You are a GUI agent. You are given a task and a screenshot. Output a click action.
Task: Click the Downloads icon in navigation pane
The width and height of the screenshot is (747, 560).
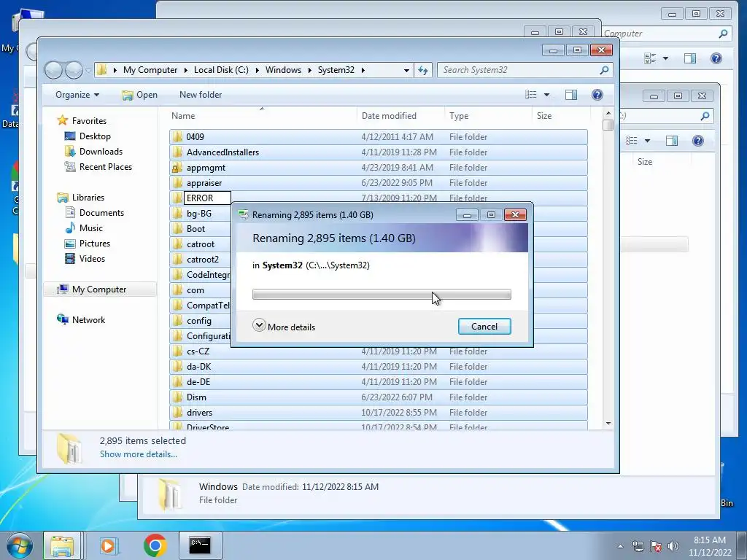[x=70, y=152]
